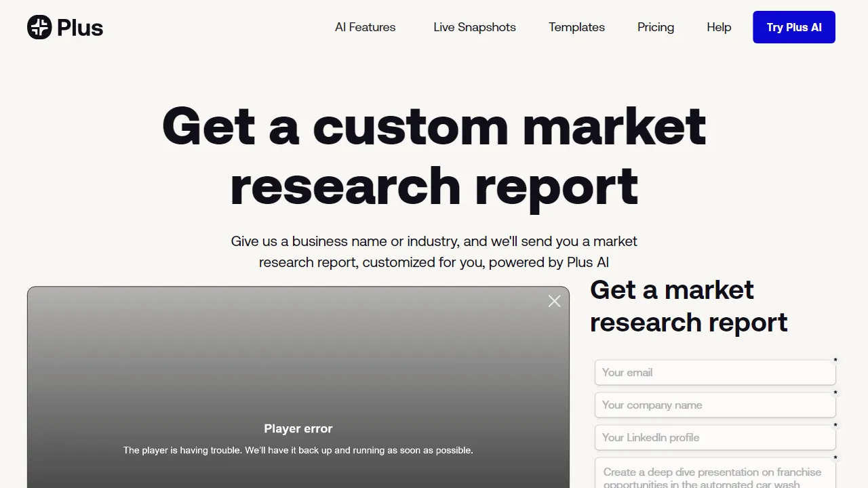868x488 pixels.
Task: Click the 'Give us a business name' subtitle
Action: [x=434, y=251]
